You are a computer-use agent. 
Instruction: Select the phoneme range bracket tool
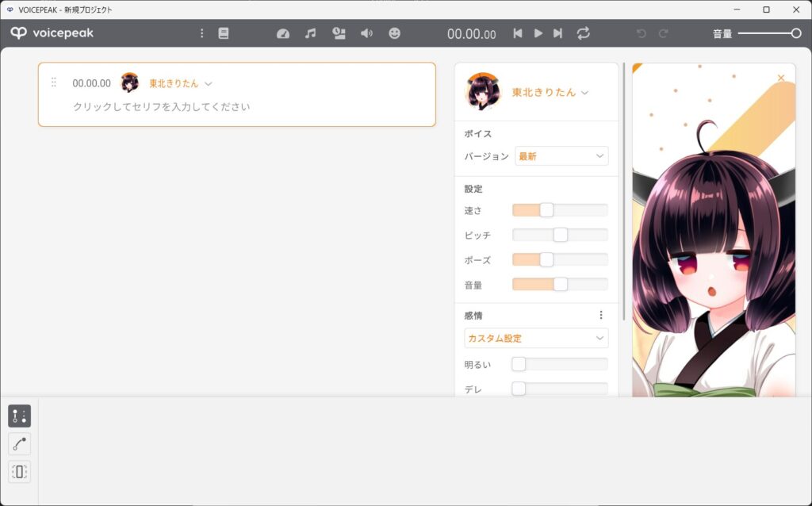pos(20,472)
